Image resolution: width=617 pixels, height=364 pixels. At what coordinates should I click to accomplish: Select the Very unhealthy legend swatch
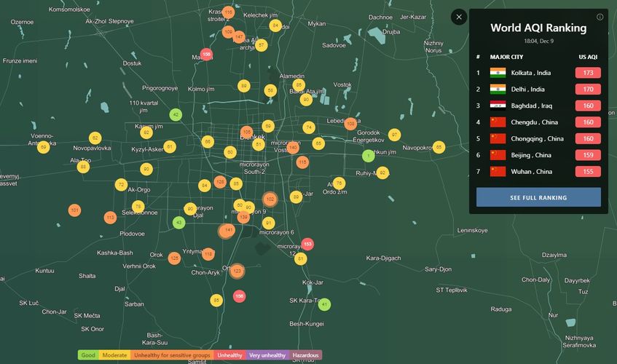pos(267,355)
